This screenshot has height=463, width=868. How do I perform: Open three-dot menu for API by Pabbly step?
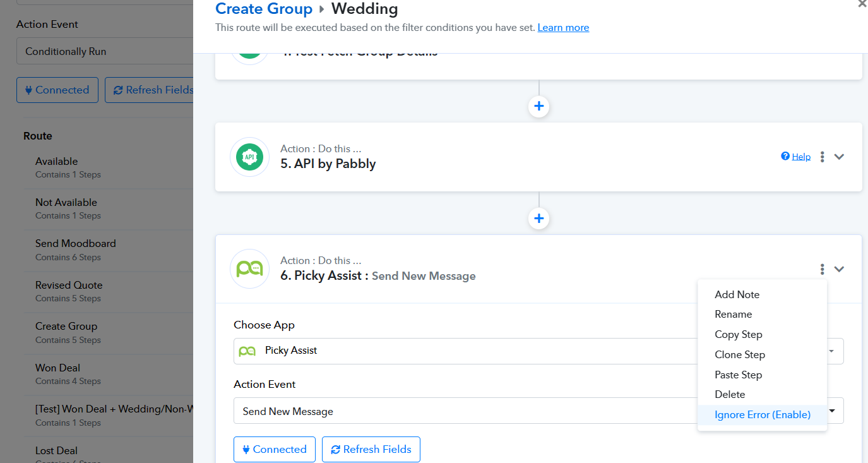click(822, 157)
